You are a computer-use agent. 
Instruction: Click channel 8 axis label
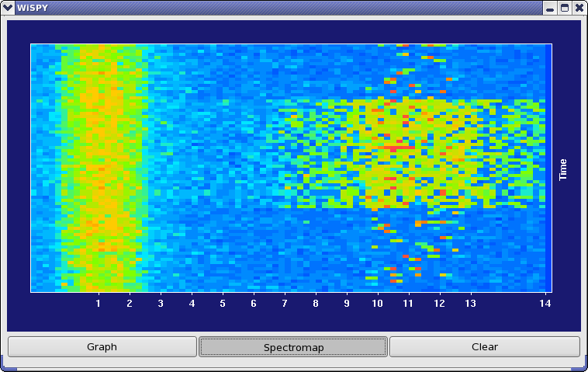coord(316,304)
